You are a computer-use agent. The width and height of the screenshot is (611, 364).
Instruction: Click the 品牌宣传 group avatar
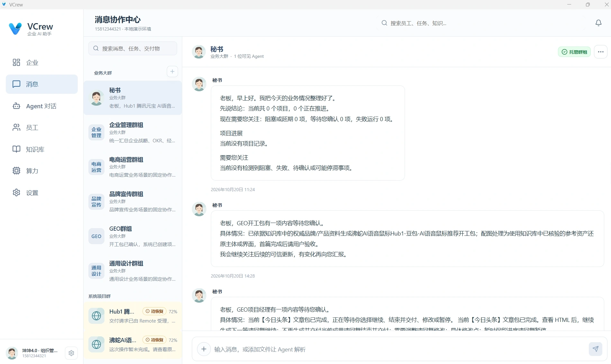[96, 202]
